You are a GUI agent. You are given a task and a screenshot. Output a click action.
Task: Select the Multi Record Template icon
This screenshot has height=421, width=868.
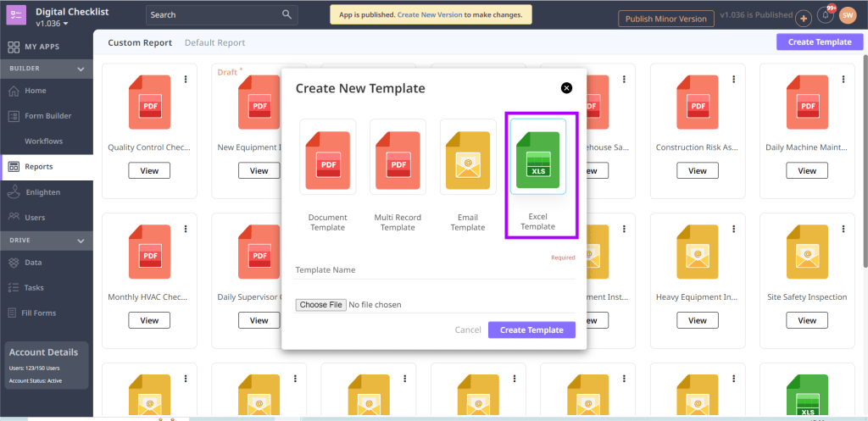tap(398, 156)
